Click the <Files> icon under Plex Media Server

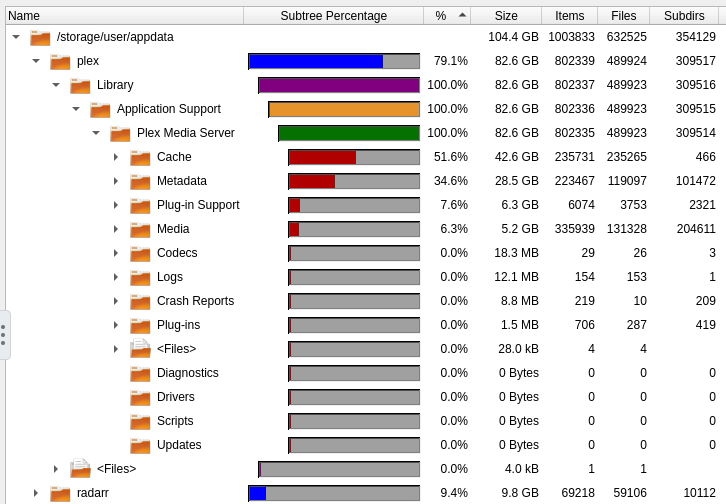[140, 349]
